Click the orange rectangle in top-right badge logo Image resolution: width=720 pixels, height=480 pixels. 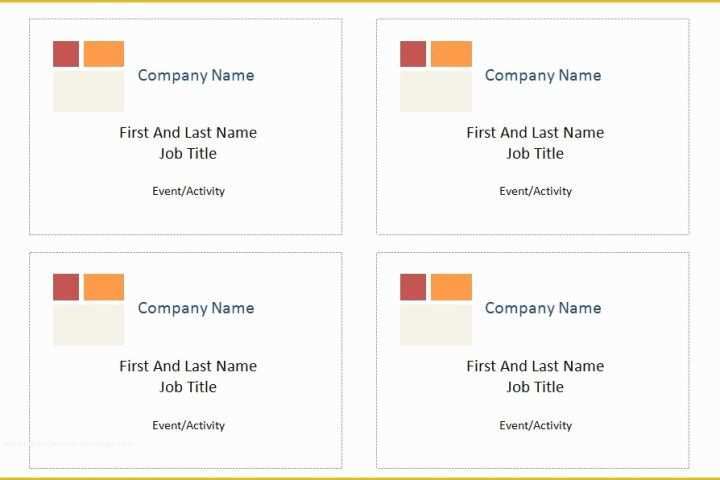click(x=451, y=54)
